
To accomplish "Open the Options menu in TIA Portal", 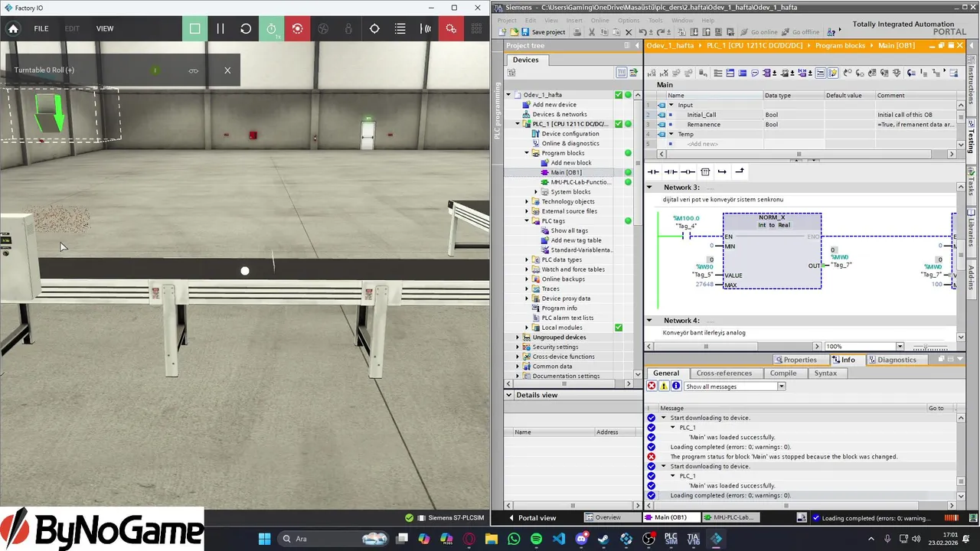I will tap(629, 21).
